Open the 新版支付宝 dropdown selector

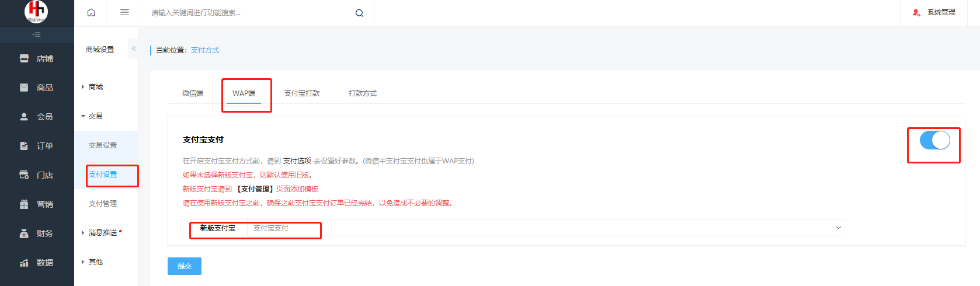pos(545,228)
